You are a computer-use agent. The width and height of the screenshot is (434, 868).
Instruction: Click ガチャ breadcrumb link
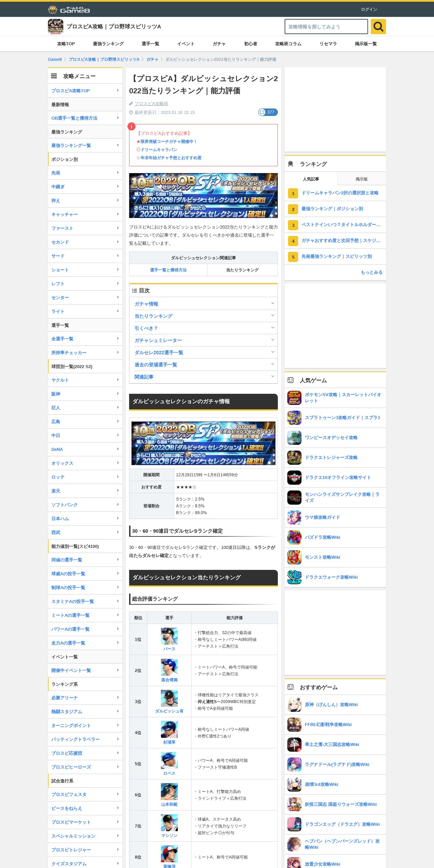tap(152, 59)
